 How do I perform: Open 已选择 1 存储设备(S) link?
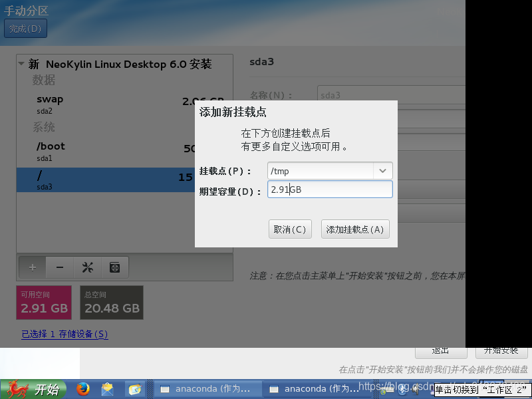pyautogui.click(x=65, y=334)
